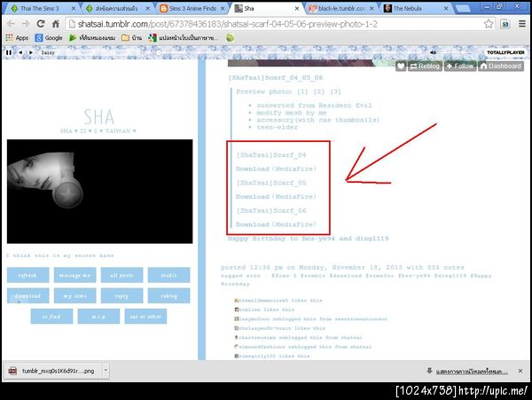Image resolution: width=532 pixels, height=400 pixels.
Task: Close the Sims 3 Anime Finds tab
Action: [x=223, y=9]
